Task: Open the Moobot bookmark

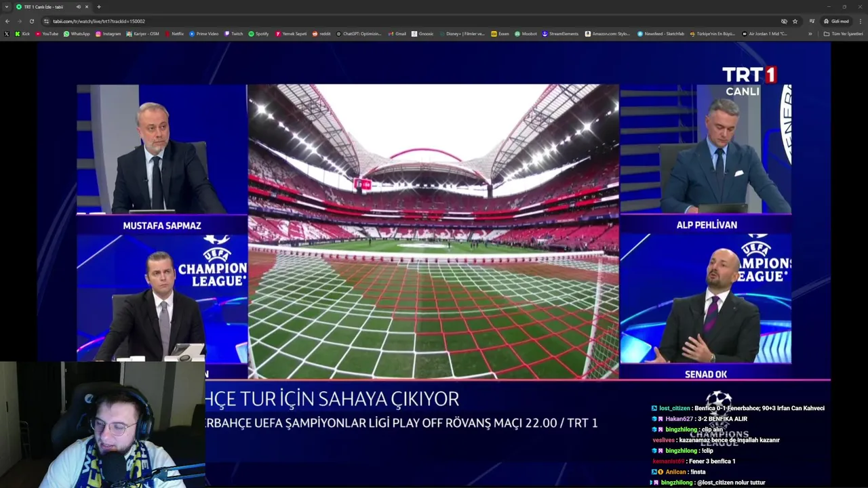Action: point(526,34)
